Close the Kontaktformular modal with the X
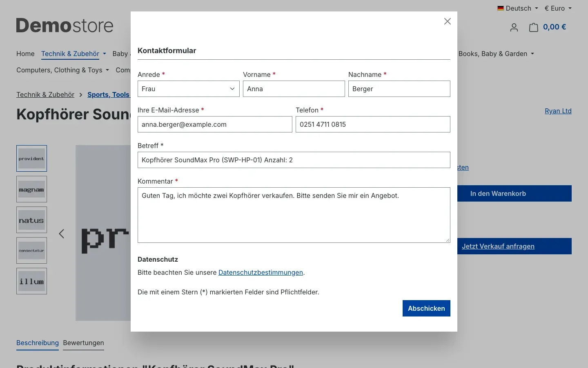588x368 pixels. (x=448, y=21)
